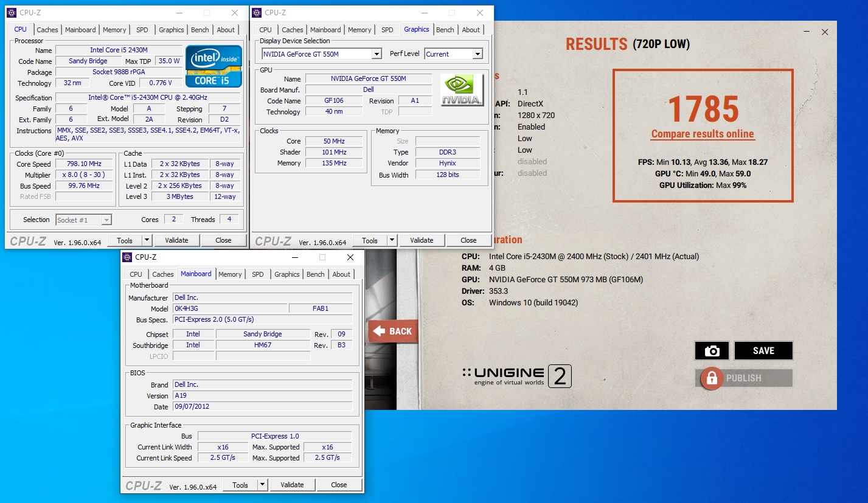Viewport: 868px width, 503px height.
Task: Expand Tools arrow in Mainboard window
Action: (x=262, y=485)
